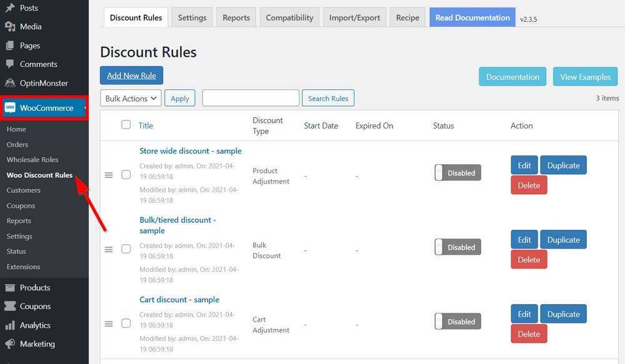This screenshot has height=364, width=625.
Task: Click the Analytics bar chart icon
Action: click(10, 325)
